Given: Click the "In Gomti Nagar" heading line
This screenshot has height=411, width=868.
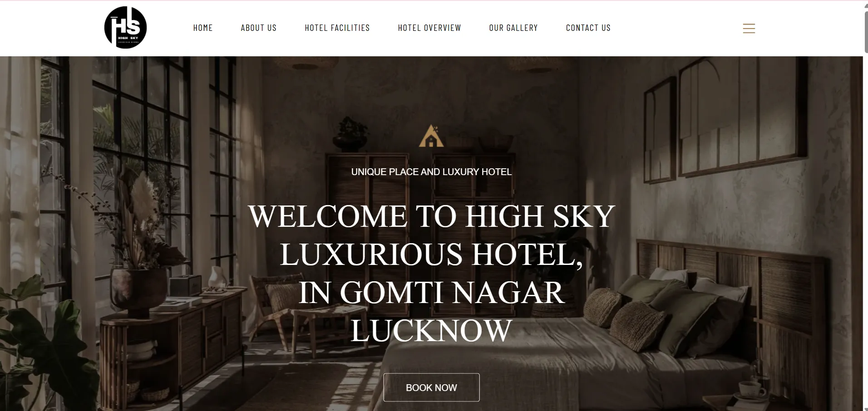Looking at the screenshot, I should tap(431, 292).
